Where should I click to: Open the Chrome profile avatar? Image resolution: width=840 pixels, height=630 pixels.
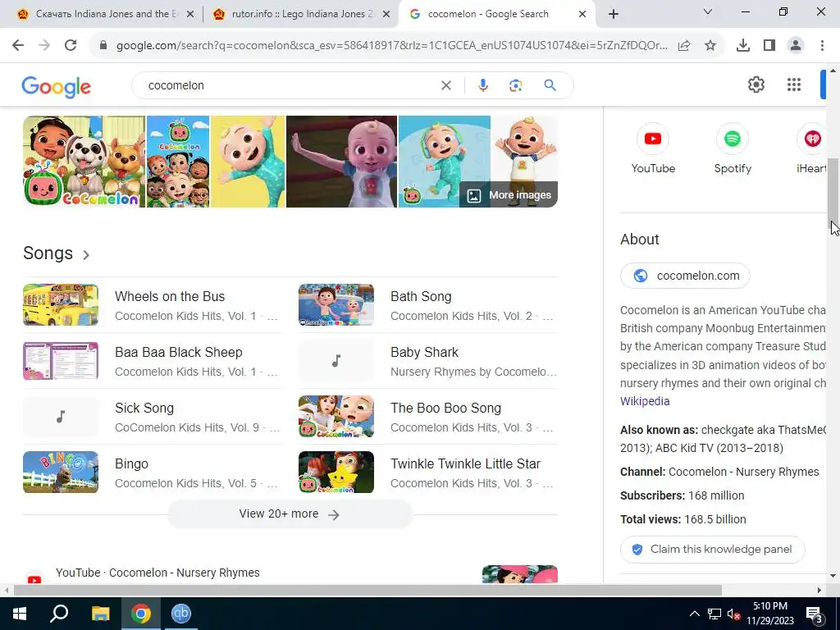click(796, 46)
